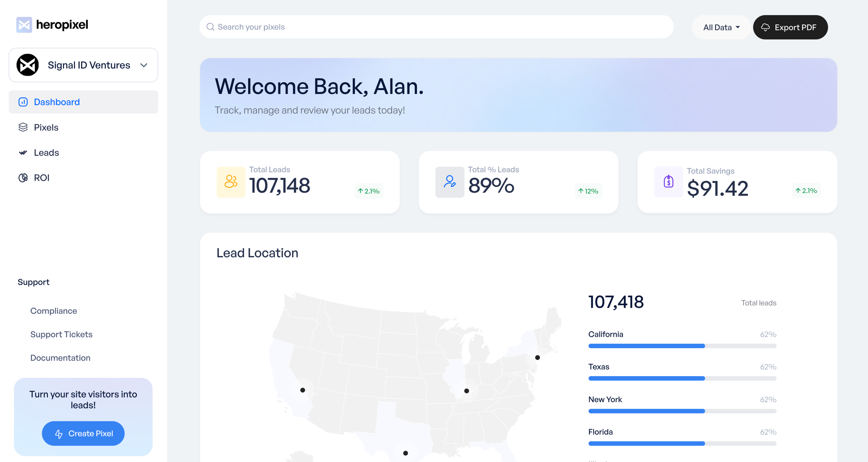Open Support Tickets
Image resolution: width=868 pixels, height=462 pixels.
coord(61,334)
